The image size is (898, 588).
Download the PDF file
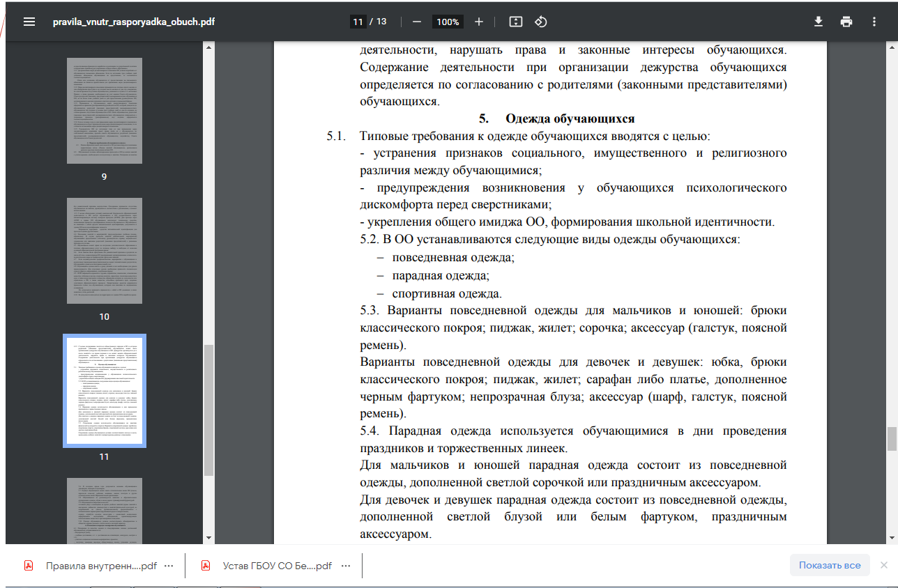819,22
